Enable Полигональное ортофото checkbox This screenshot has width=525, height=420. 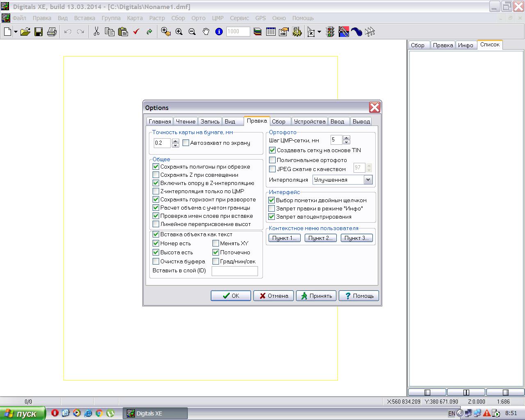[x=272, y=160]
